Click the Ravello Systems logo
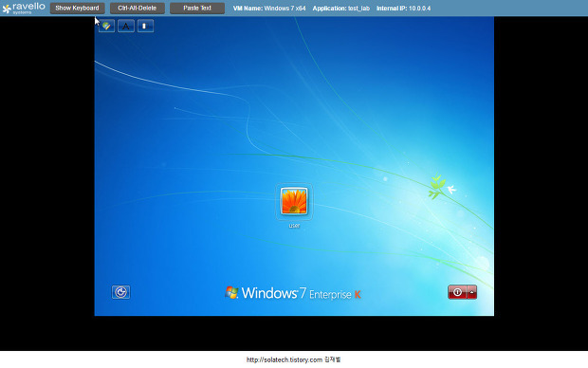588x368 pixels. (24, 8)
